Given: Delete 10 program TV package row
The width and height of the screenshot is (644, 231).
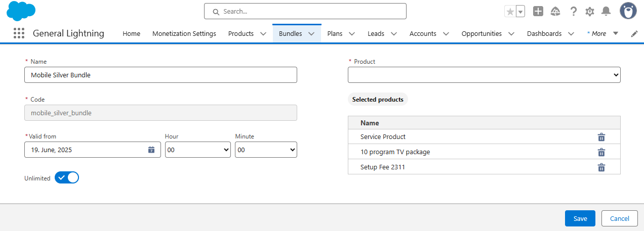Looking at the screenshot, I should point(601,152).
